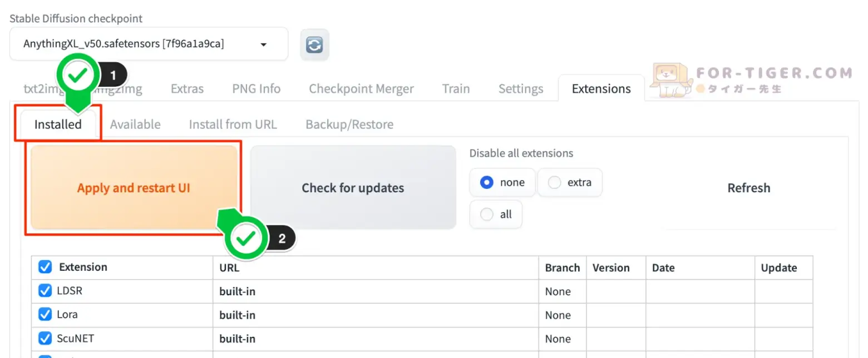The width and height of the screenshot is (868, 358).
Task: Select the 'none' disable extensions radio
Action: (x=487, y=182)
